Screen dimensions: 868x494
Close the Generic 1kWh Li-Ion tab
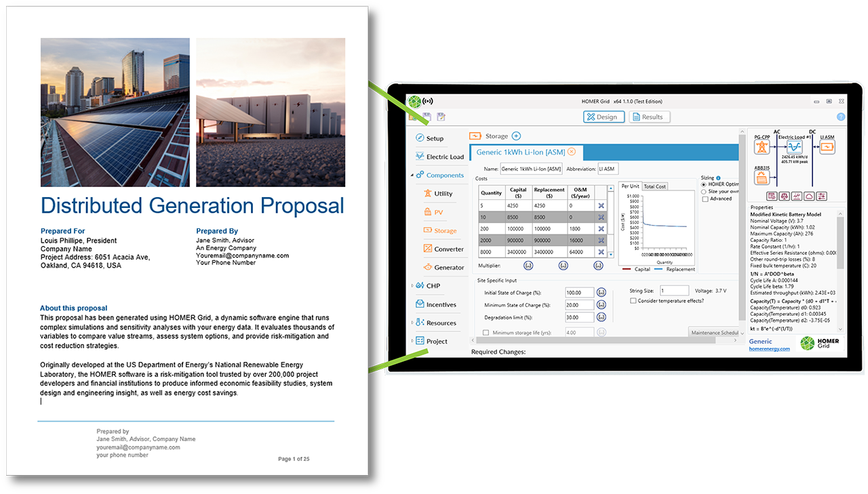coord(572,152)
